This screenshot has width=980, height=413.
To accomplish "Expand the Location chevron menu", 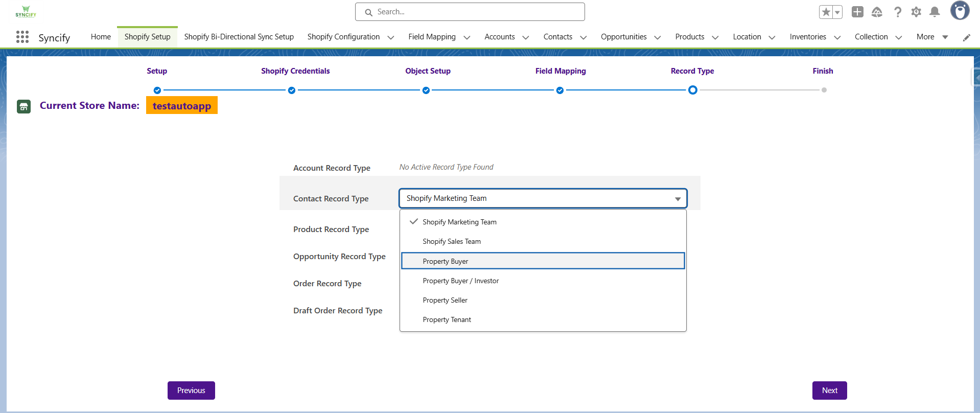I will pyautogui.click(x=772, y=37).
